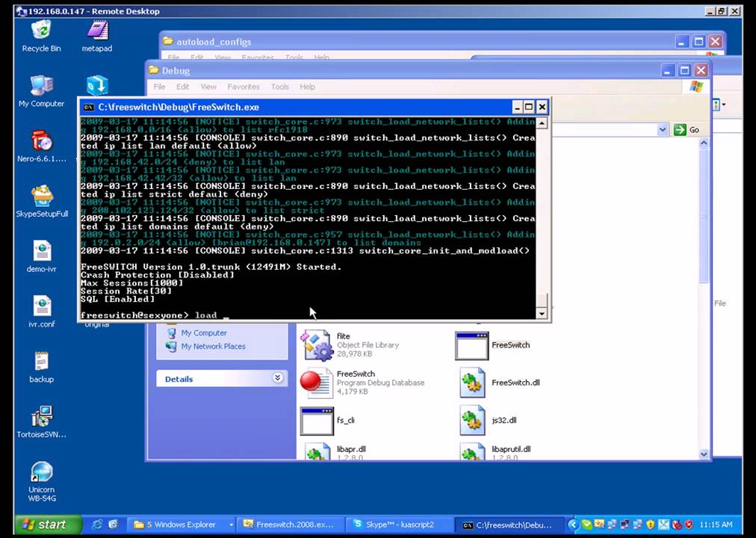Click console scrollbar down arrow

pyautogui.click(x=542, y=314)
